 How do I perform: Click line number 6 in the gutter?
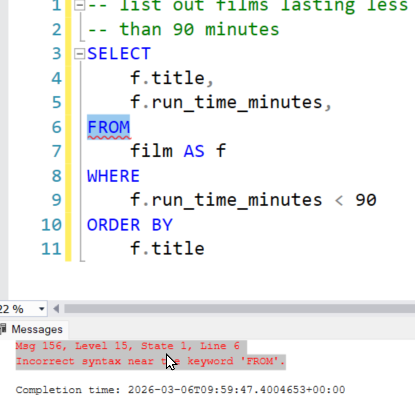click(57, 127)
